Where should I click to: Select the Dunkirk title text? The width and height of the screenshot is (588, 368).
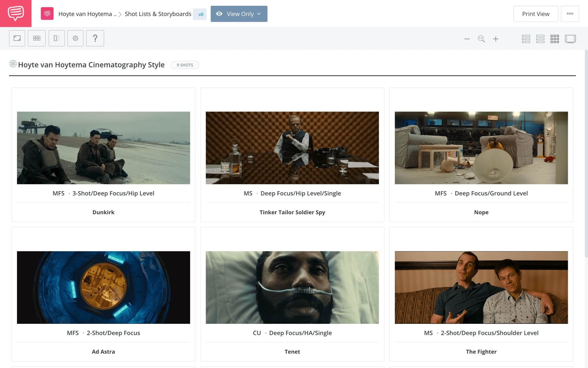pos(103,212)
